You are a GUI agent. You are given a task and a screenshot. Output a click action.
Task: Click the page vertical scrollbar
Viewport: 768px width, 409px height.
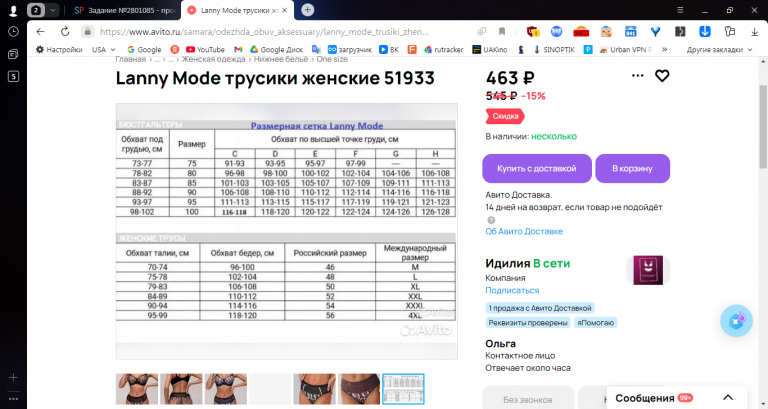click(763, 127)
